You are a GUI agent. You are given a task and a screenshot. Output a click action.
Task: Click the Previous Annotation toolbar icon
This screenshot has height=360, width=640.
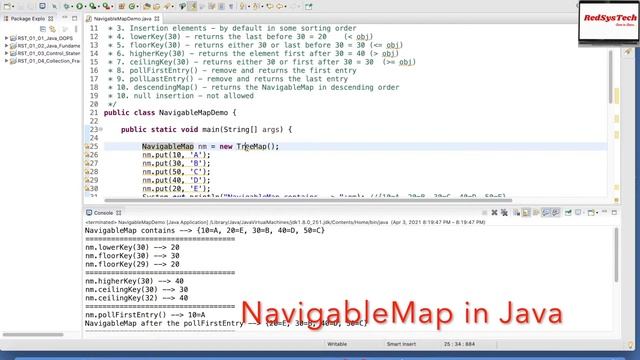pos(255,6)
